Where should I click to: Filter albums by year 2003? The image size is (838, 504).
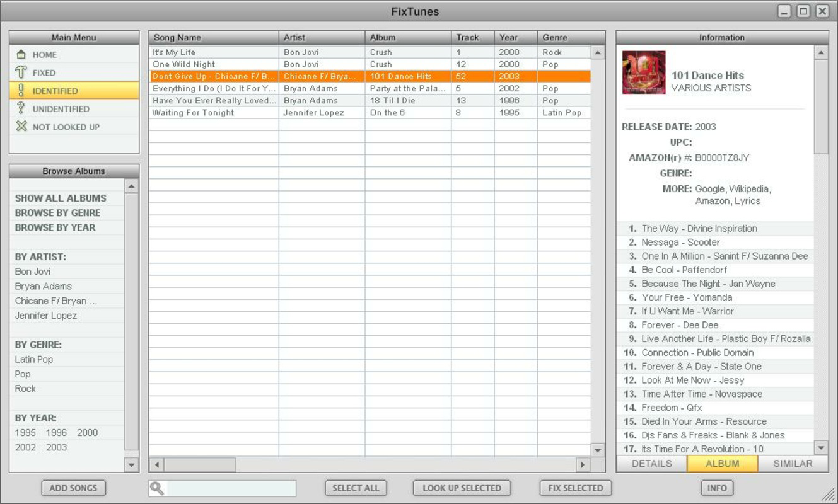tap(56, 447)
